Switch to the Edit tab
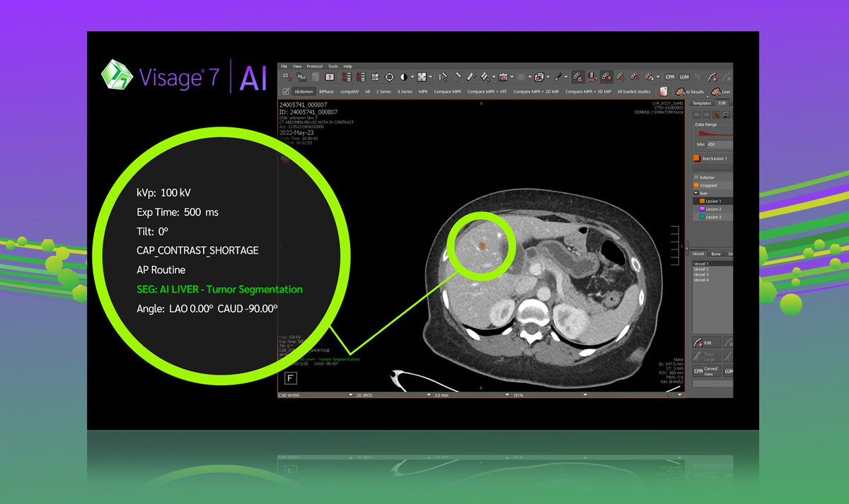The height and width of the screenshot is (504, 849). (x=722, y=103)
